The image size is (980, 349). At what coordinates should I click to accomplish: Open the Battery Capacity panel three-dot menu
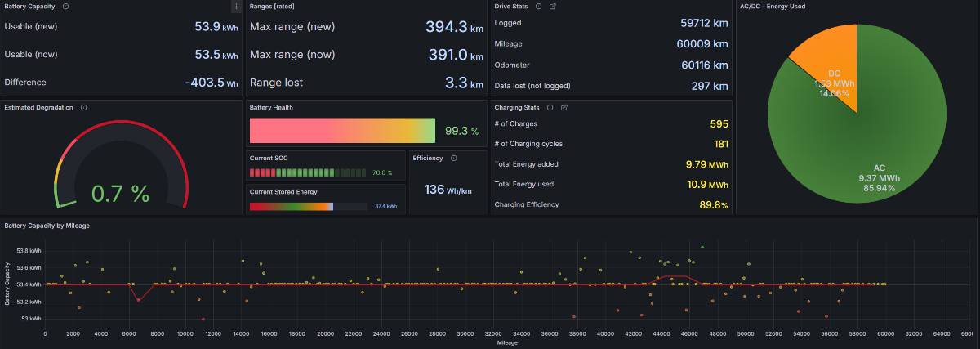236,7
